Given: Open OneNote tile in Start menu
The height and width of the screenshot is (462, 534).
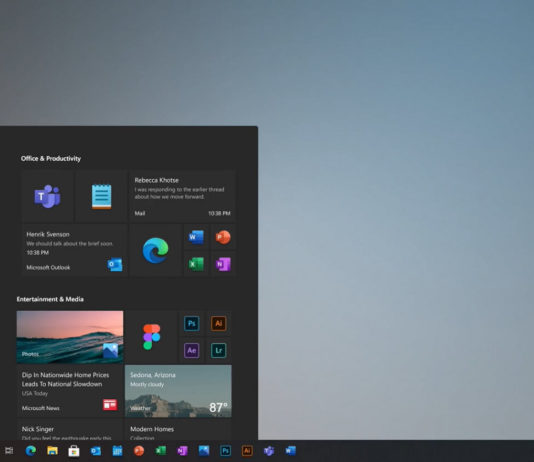Looking at the screenshot, I should (223, 264).
